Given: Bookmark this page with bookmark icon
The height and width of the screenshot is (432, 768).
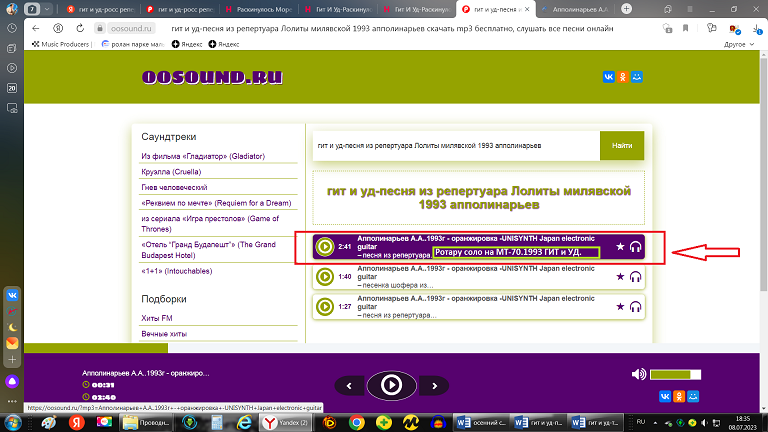Looking at the screenshot, I should [686, 28].
